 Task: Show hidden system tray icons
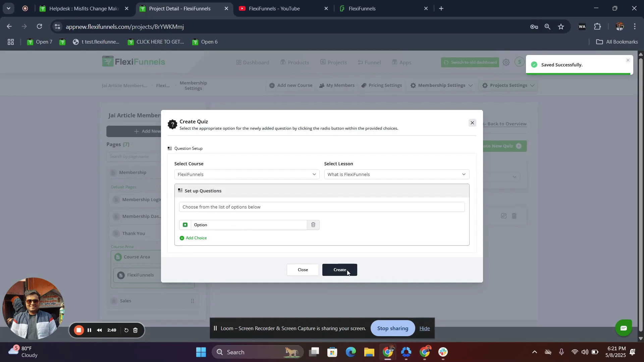[534, 352]
